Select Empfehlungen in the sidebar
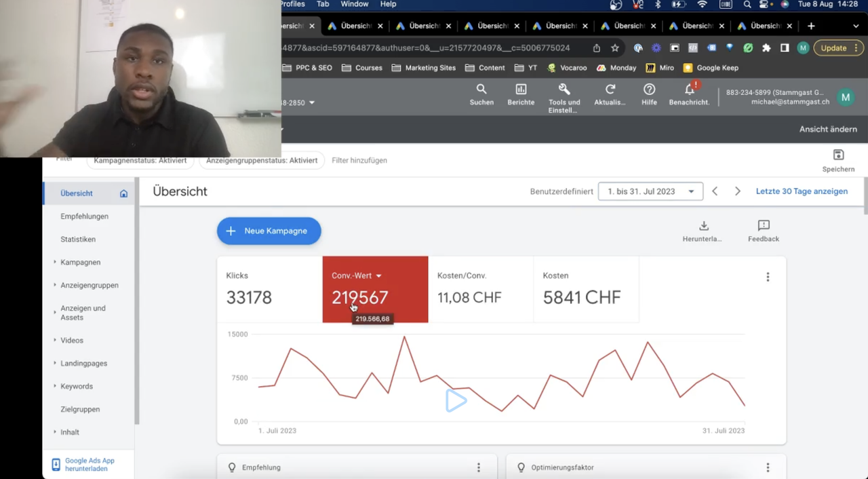 [x=84, y=216]
